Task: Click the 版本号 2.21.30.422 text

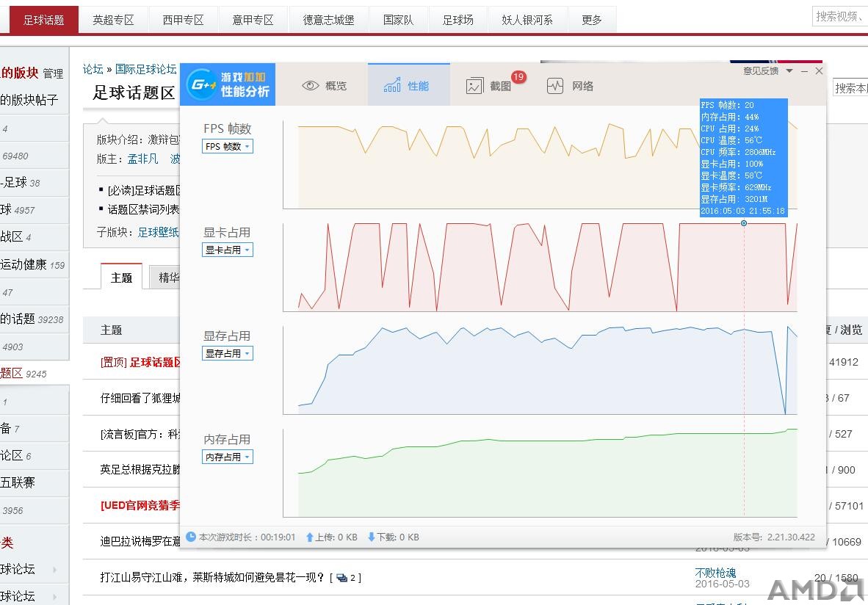Action: (x=774, y=537)
